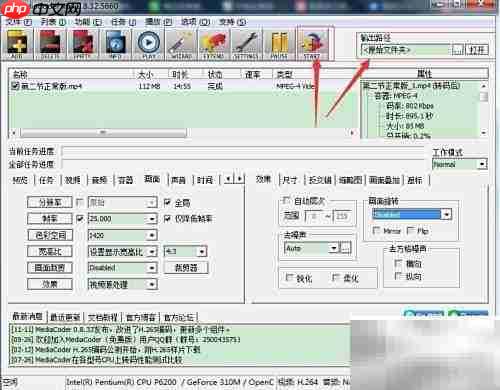Click the EMPTY list toolbar icon

point(83,44)
